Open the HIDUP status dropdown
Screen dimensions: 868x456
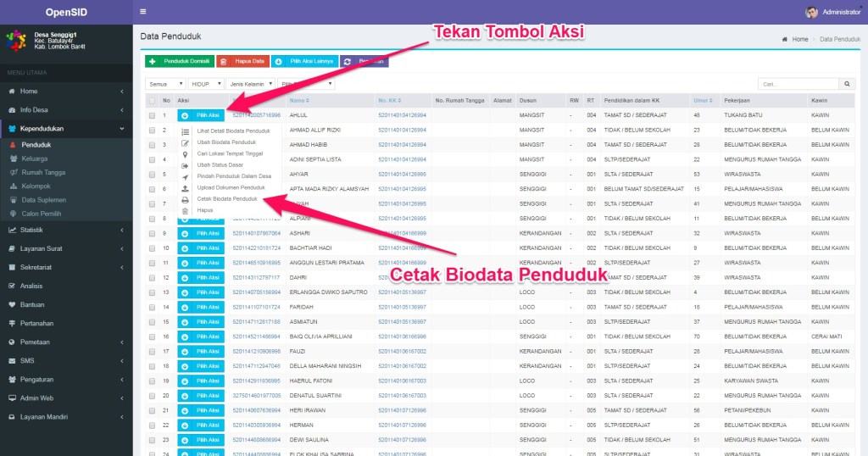(206, 84)
